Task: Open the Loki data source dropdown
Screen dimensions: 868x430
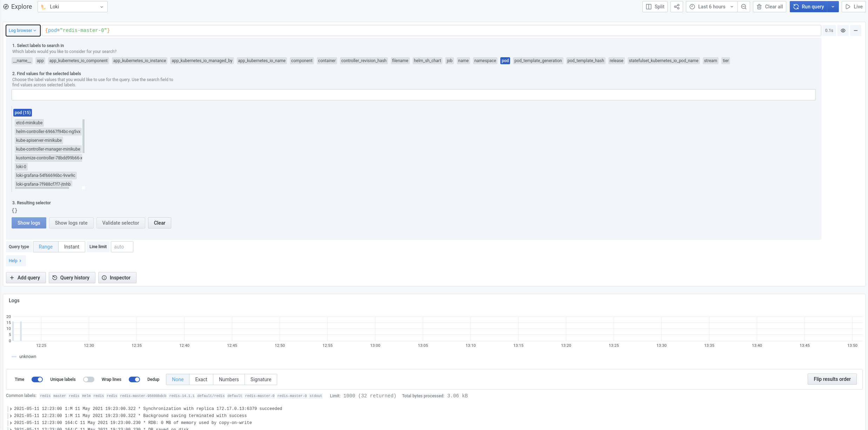Action: coord(72,6)
